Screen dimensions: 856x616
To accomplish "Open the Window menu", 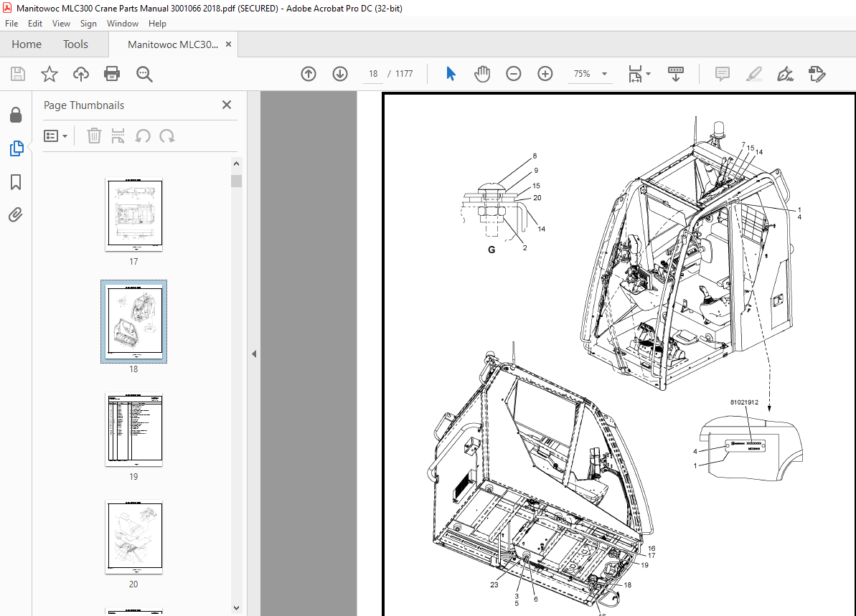I will point(122,24).
